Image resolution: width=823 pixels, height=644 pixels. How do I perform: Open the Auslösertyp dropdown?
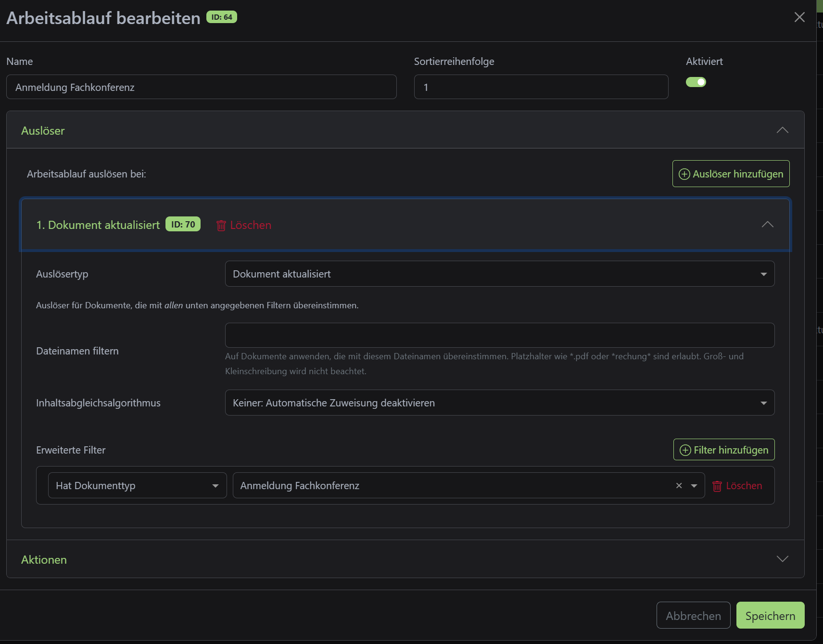pyautogui.click(x=499, y=274)
